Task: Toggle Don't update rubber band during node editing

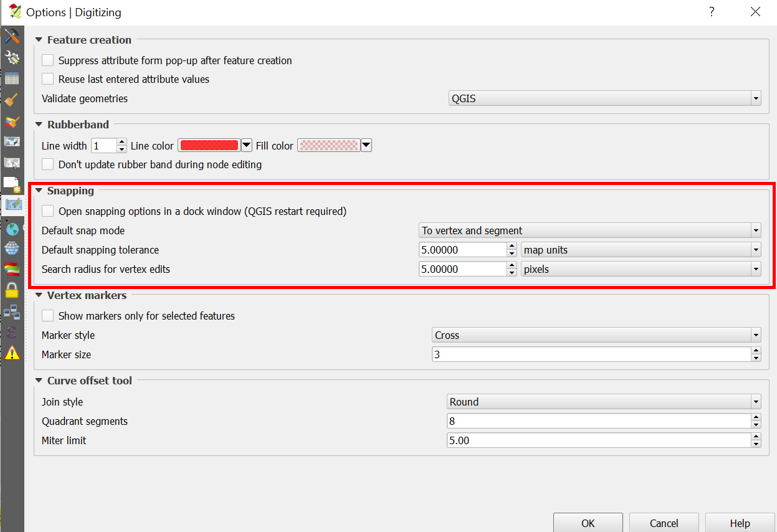Action: point(47,164)
